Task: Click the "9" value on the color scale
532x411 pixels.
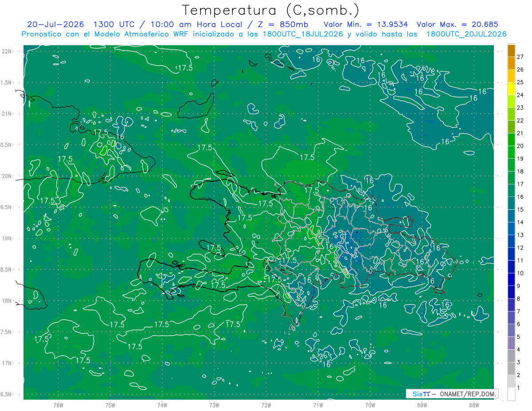Action: pyautogui.click(x=519, y=286)
